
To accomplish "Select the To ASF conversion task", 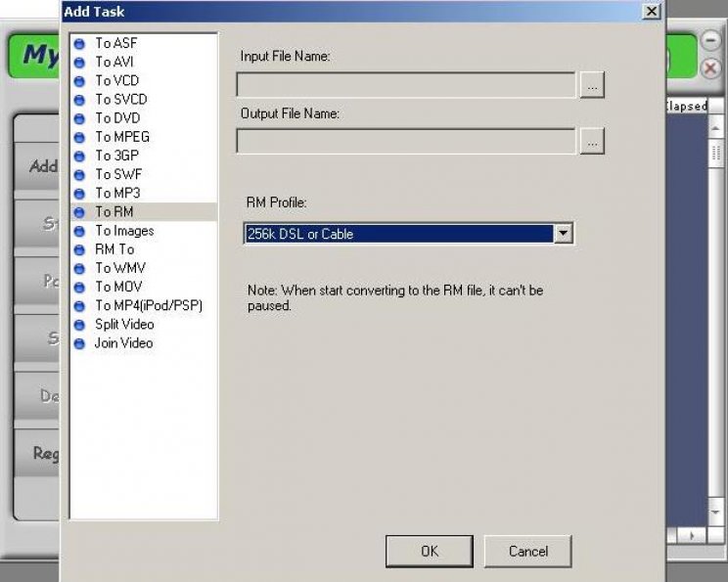I will tap(116, 43).
